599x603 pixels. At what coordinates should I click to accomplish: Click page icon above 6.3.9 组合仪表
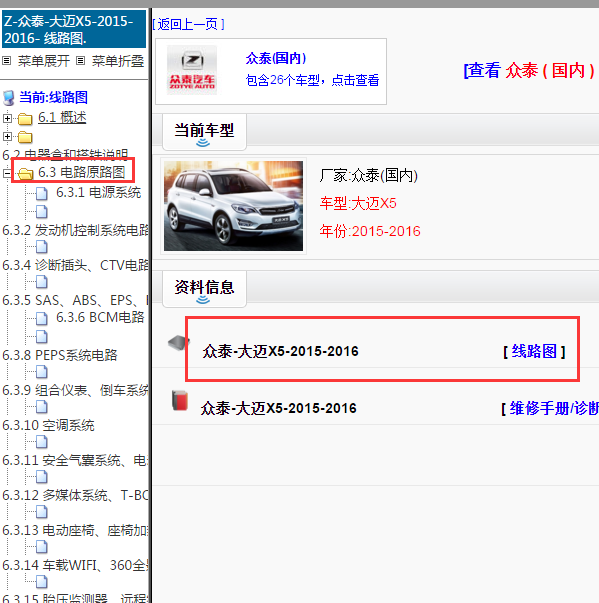point(42,371)
